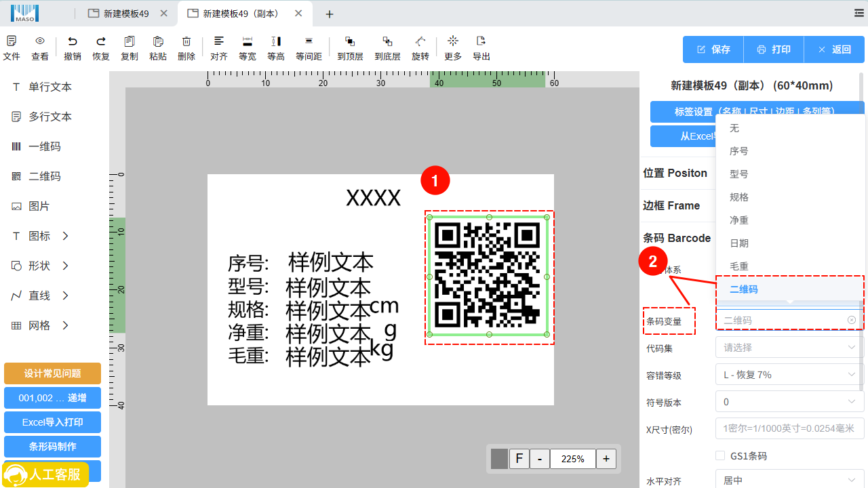This screenshot has width=868, height=488.
Task: Open the 容错等级 dropdown
Action: point(790,374)
